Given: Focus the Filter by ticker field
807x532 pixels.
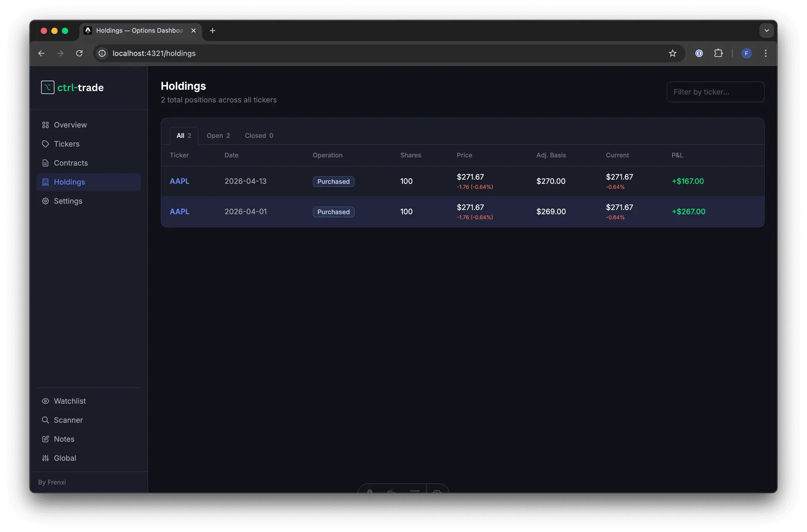Looking at the screenshot, I should click(715, 92).
